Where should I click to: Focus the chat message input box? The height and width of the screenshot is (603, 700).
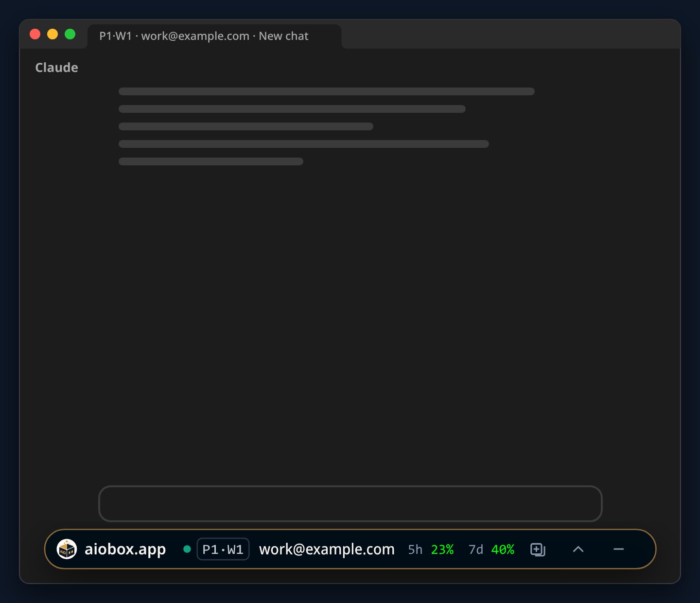point(350,504)
